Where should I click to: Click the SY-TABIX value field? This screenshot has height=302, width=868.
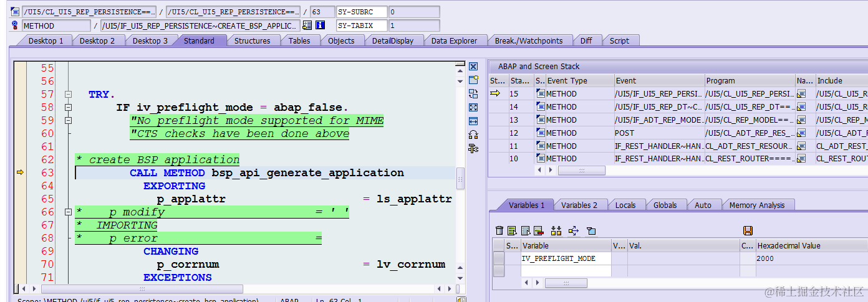[413, 26]
